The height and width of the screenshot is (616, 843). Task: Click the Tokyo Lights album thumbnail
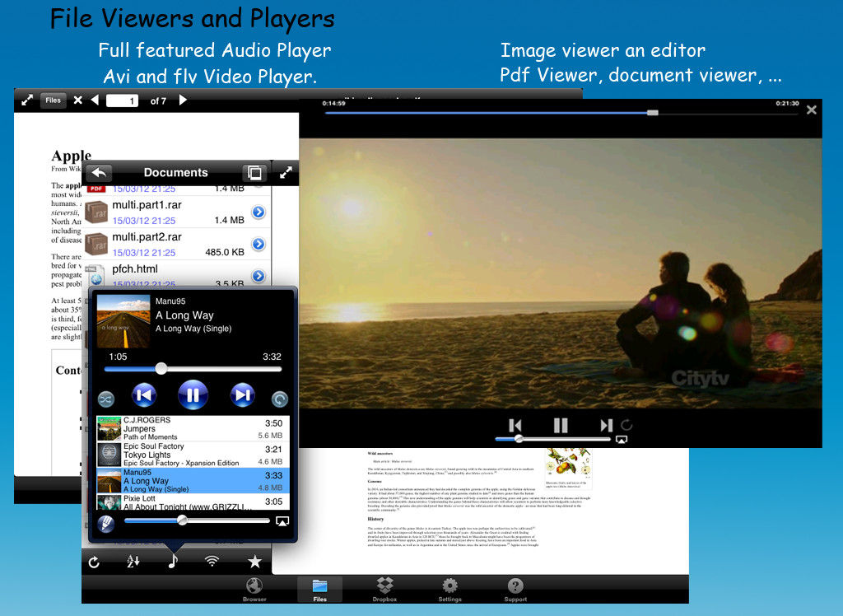tap(109, 455)
